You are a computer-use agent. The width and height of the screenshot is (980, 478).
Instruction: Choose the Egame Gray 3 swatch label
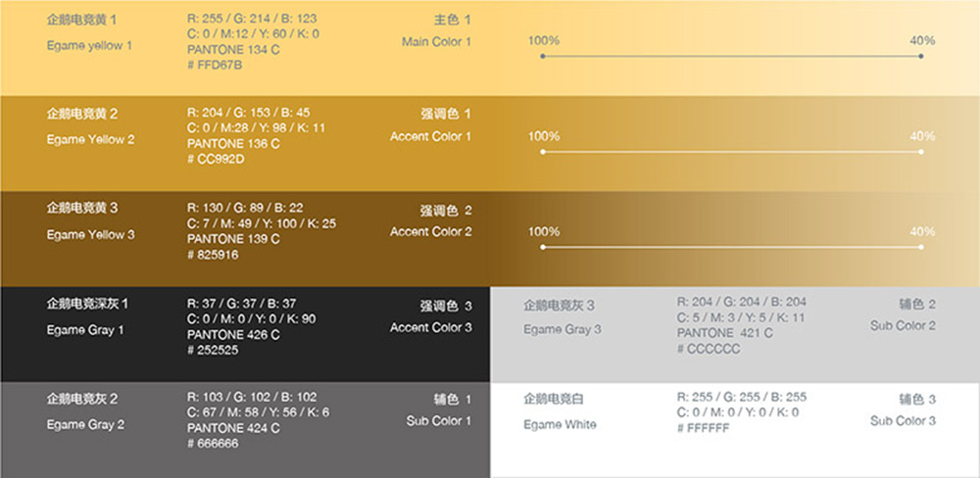pyautogui.click(x=562, y=329)
